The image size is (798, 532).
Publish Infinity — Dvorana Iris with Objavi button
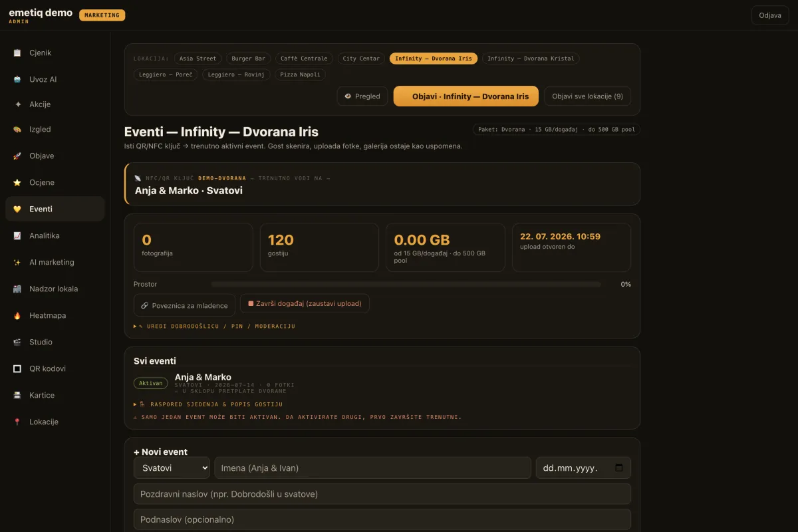click(x=466, y=96)
